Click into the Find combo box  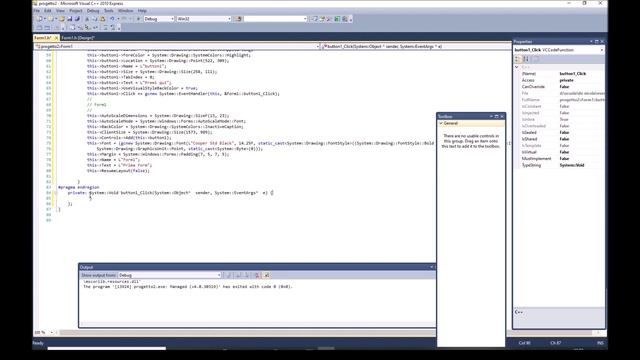point(273,19)
